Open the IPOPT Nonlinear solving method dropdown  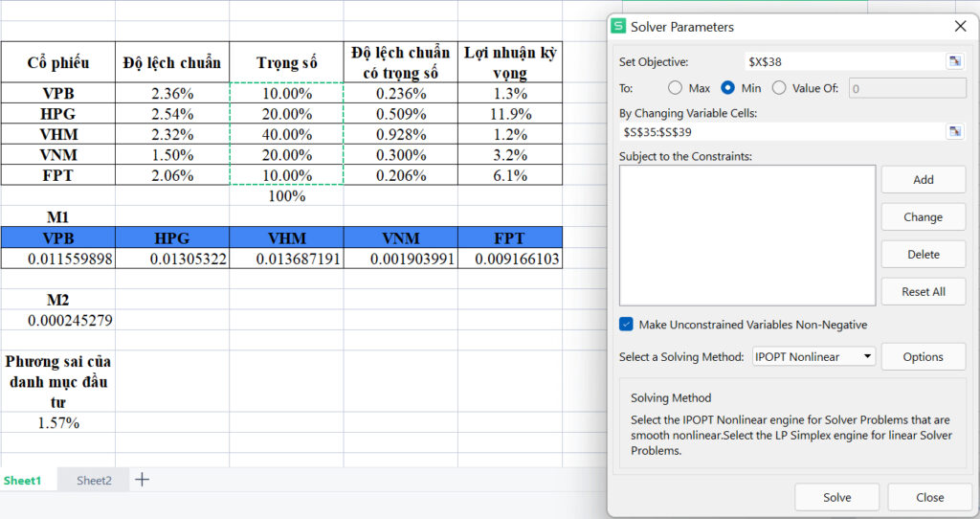click(x=813, y=356)
